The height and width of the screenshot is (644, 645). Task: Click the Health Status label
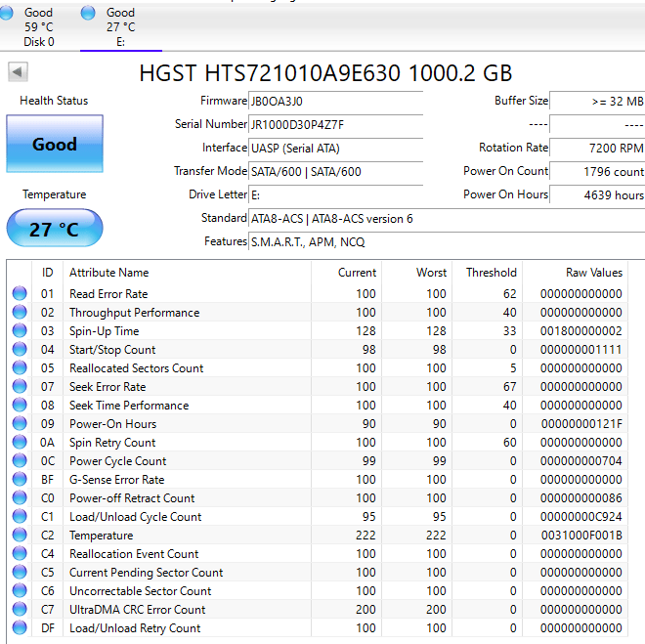[x=54, y=101]
